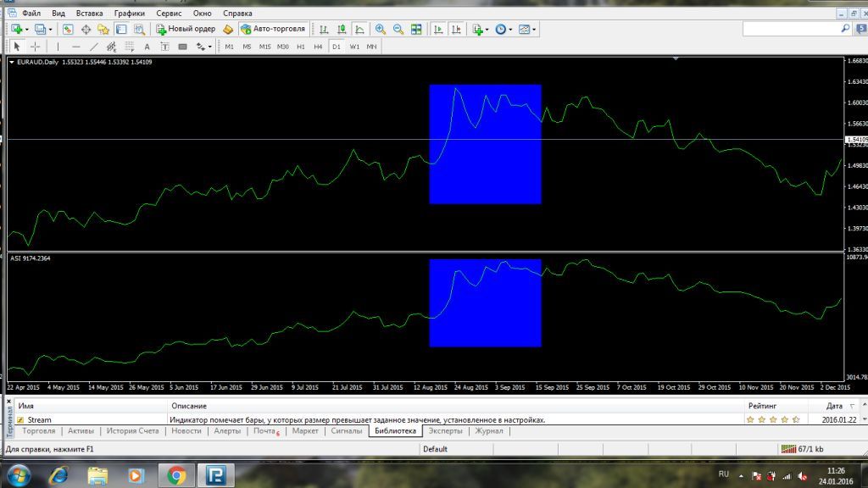The image size is (868, 488).
Task: Toggle the Terminal panel icon
Action: [x=121, y=30]
